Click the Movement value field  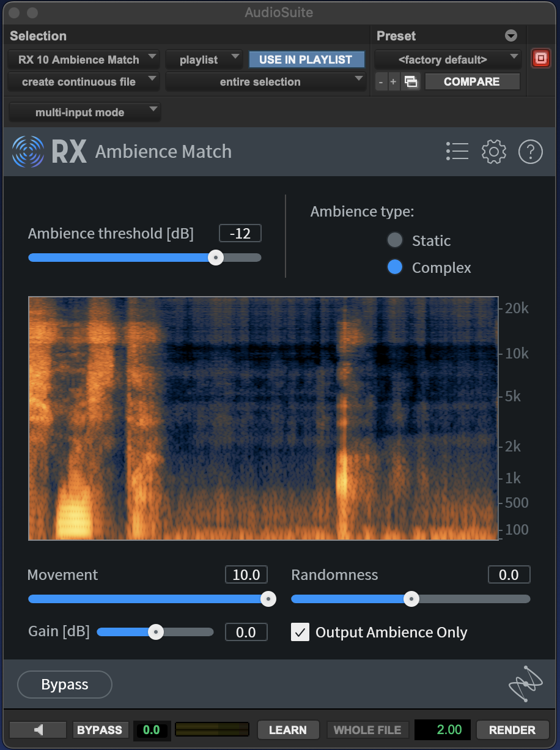246,574
